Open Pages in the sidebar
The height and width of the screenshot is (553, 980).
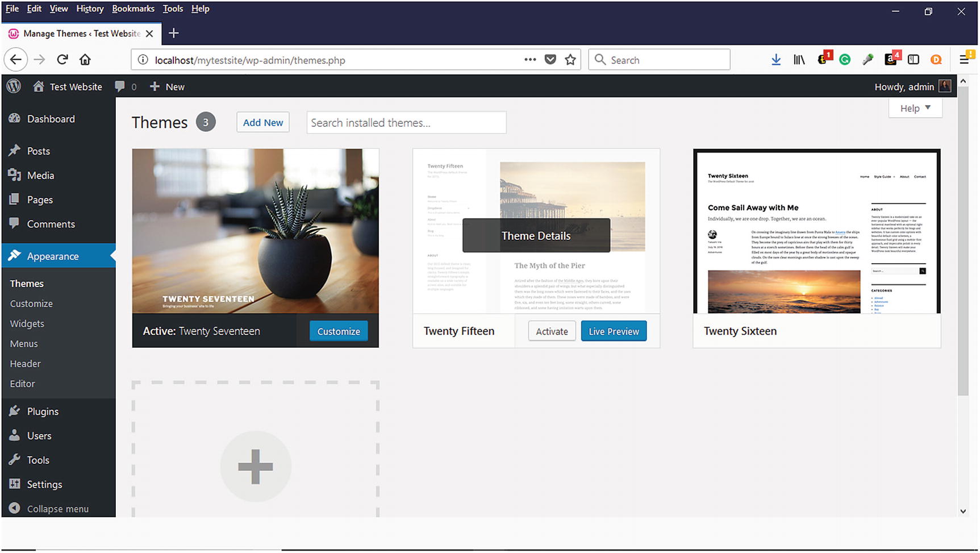pyautogui.click(x=58, y=200)
